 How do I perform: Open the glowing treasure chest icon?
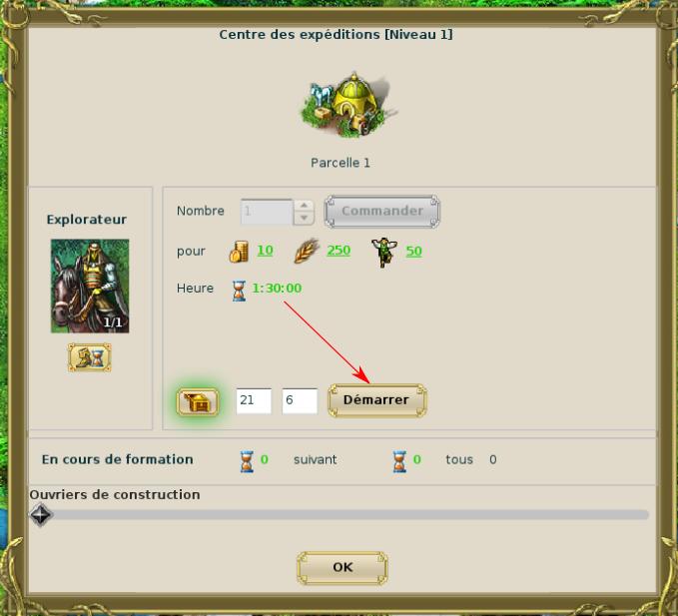point(198,402)
